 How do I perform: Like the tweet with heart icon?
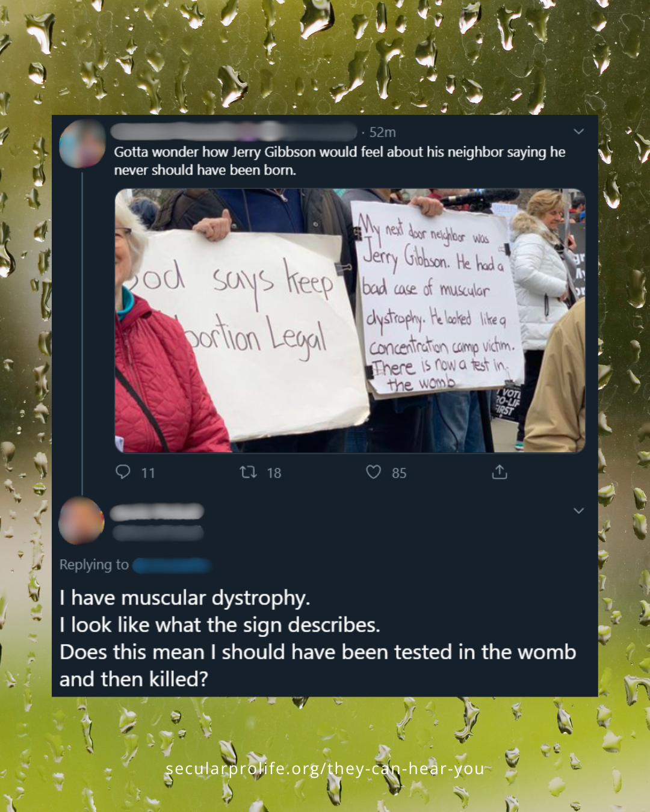click(374, 472)
